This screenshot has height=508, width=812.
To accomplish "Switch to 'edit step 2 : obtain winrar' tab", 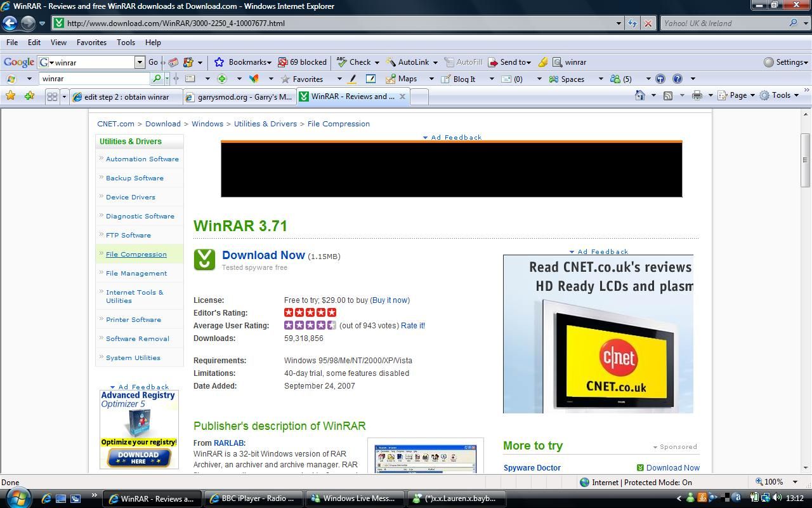I will (x=126, y=97).
